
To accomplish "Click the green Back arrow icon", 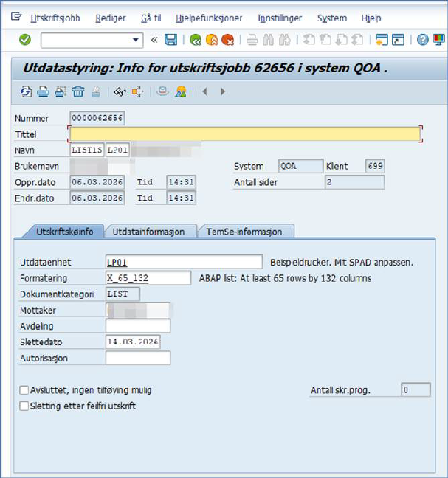I will pos(195,40).
